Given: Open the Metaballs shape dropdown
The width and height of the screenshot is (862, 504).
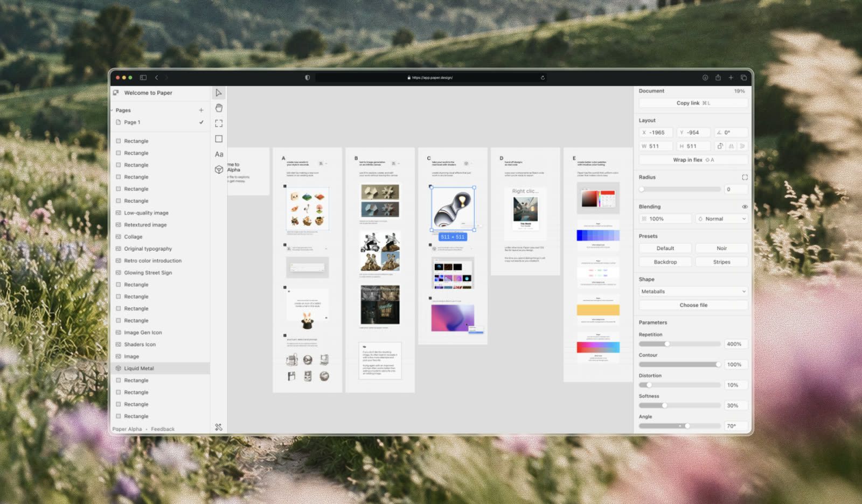Looking at the screenshot, I should 693,291.
